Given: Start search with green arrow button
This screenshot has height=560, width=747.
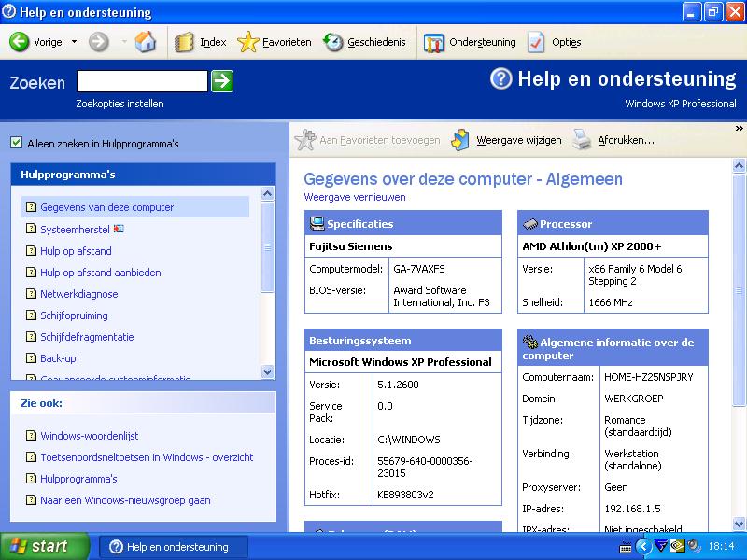Looking at the screenshot, I should (x=221, y=81).
